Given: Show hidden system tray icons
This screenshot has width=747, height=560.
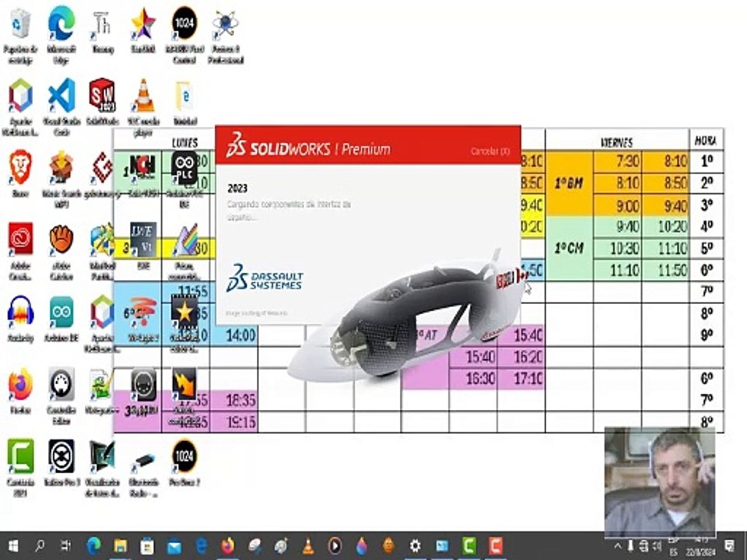Looking at the screenshot, I should point(617,546).
